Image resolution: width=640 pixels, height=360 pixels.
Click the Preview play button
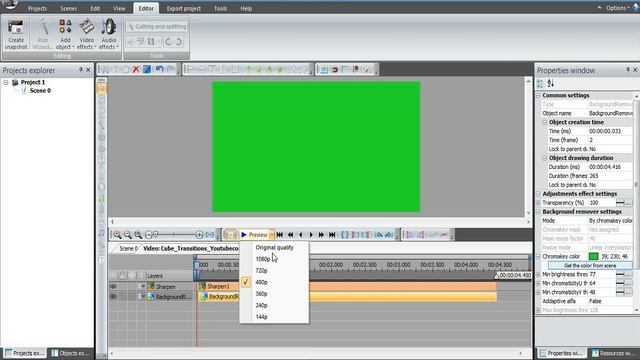255,235
